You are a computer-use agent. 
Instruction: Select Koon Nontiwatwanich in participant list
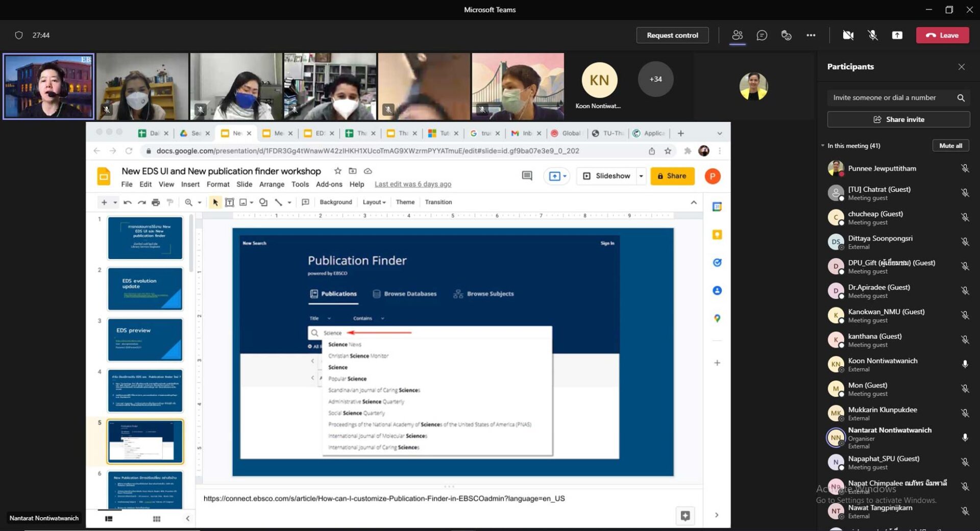point(882,364)
